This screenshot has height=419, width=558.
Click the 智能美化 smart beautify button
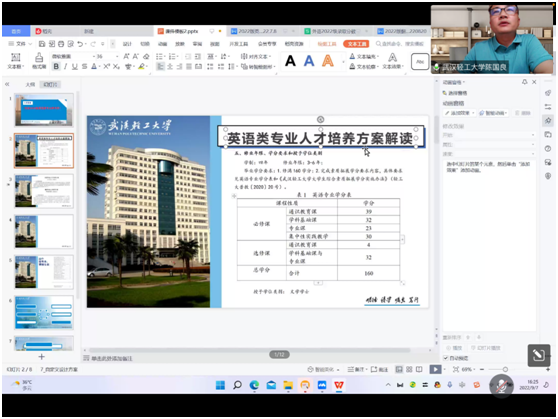click(323, 369)
